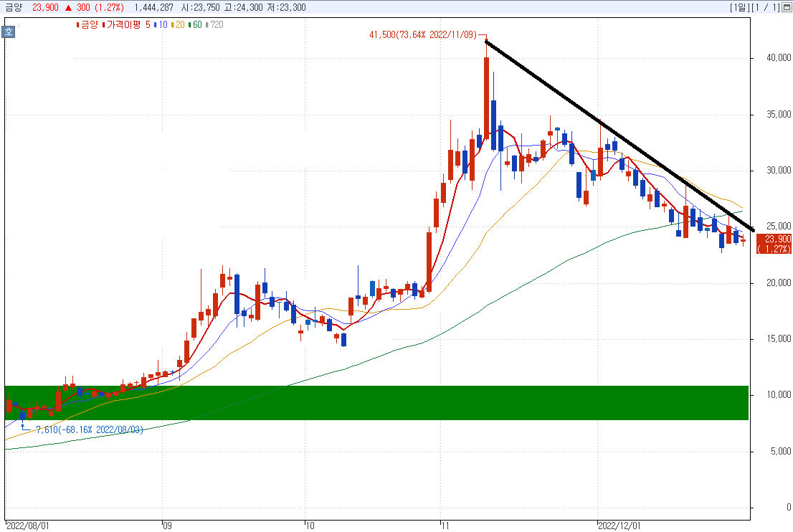Click the 35,000 price axis label
Image resolution: width=793 pixels, height=532 pixels.
coord(779,114)
